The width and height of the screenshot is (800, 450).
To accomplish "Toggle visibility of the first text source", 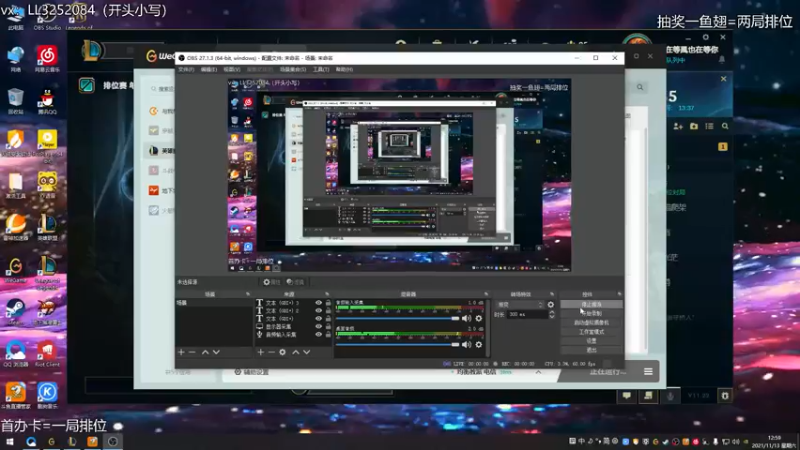I will 318,303.
